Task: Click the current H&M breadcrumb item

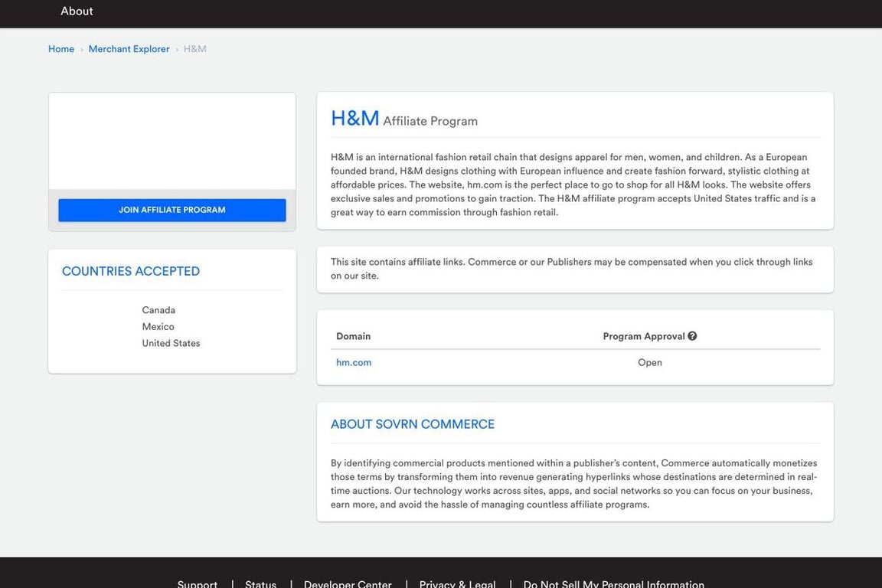Action: [x=194, y=49]
